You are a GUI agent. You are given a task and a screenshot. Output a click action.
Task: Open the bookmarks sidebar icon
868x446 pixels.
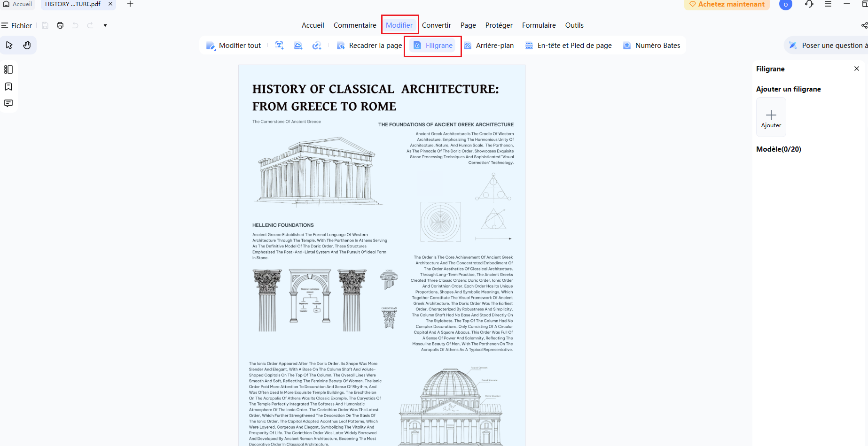(8, 86)
